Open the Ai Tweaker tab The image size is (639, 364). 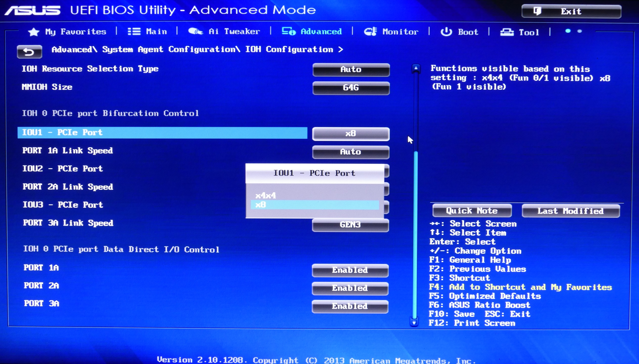pyautogui.click(x=224, y=31)
